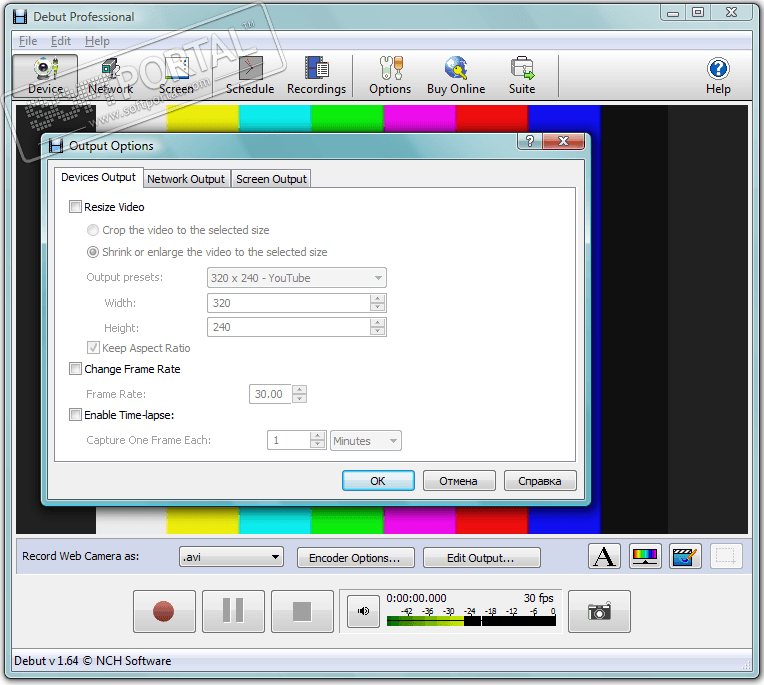Click the audio level meter

[471, 621]
